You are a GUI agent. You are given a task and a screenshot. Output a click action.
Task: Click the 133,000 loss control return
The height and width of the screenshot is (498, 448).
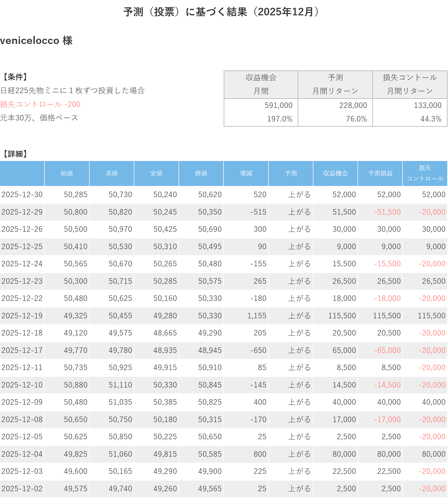(x=427, y=105)
